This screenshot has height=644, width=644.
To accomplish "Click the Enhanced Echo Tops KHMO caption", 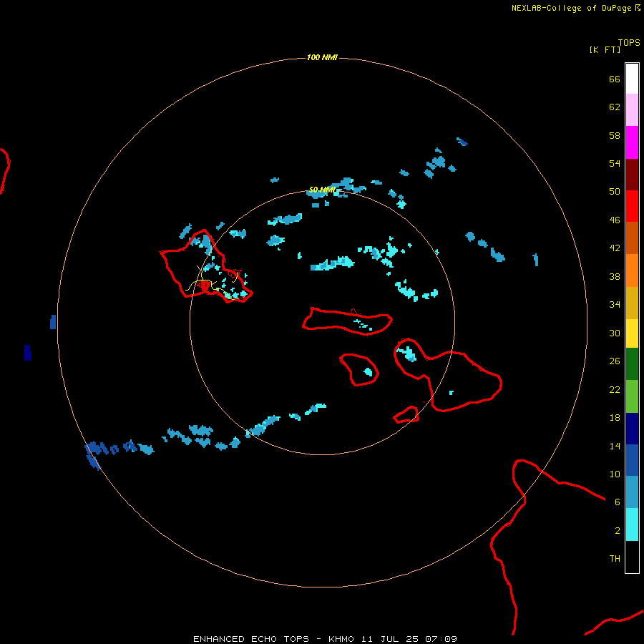I will (325, 639).
